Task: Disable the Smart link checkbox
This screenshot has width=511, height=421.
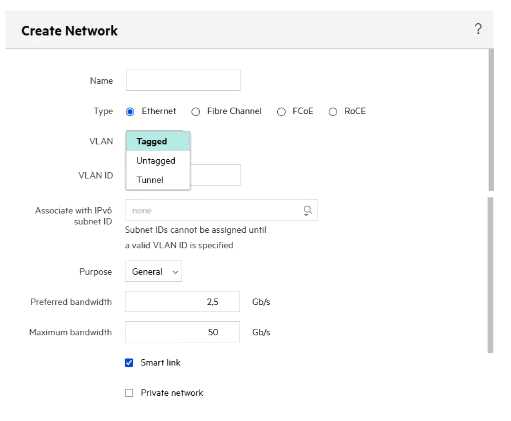Action: (x=129, y=363)
